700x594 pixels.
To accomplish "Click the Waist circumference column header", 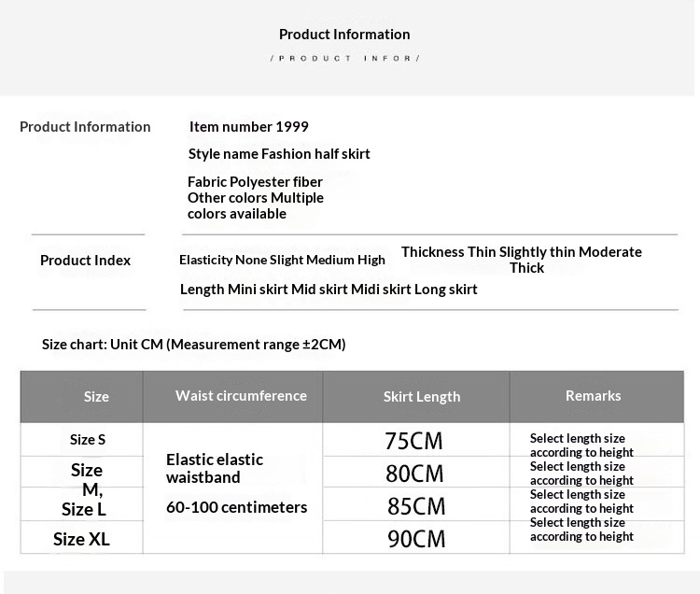I will [241, 396].
